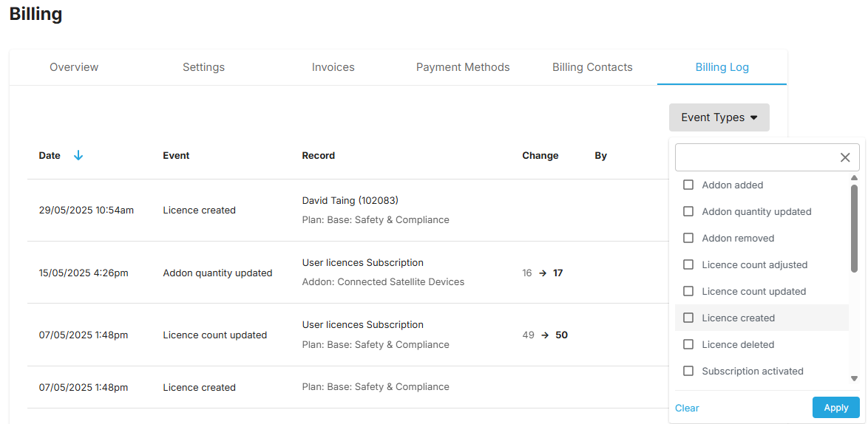Enable the Licence deleted filter checkbox
868x424 pixels.
tap(688, 344)
